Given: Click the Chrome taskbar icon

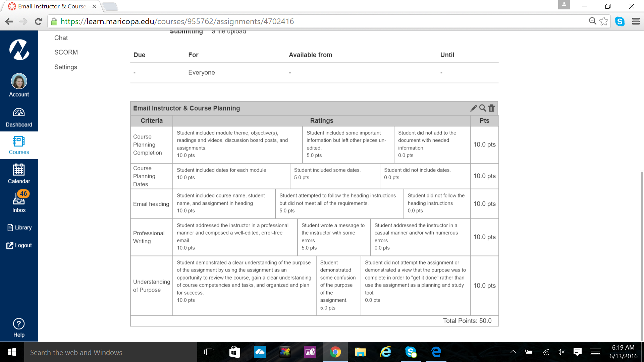Looking at the screenshot, I should (335, 352).
